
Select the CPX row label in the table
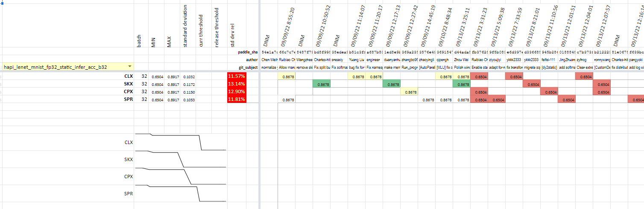[128, 92]
